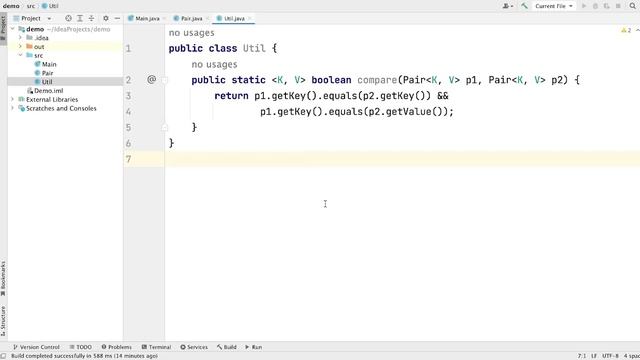Click the class name Util in code

coord(254,48)
